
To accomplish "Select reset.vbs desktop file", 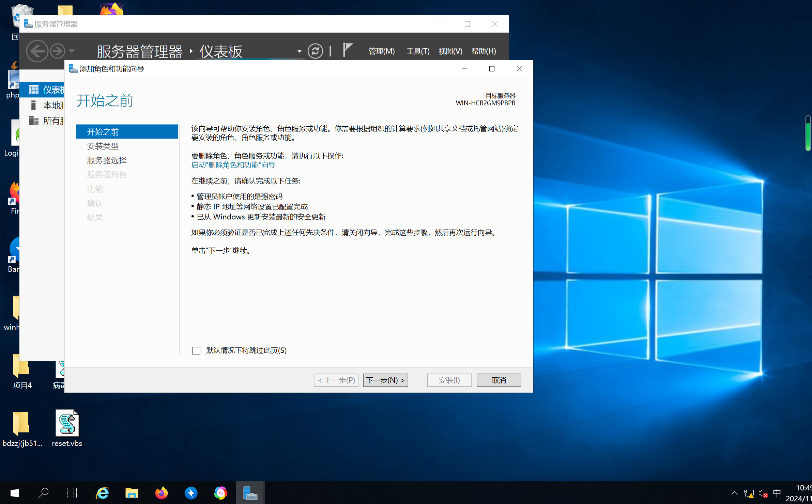I will pos(67,428).
